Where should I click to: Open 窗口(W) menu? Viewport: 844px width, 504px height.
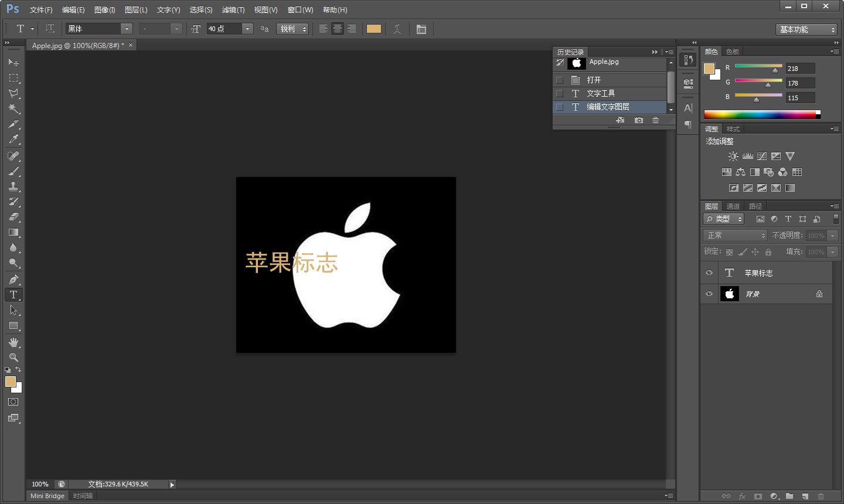click(x=300, y=10)
